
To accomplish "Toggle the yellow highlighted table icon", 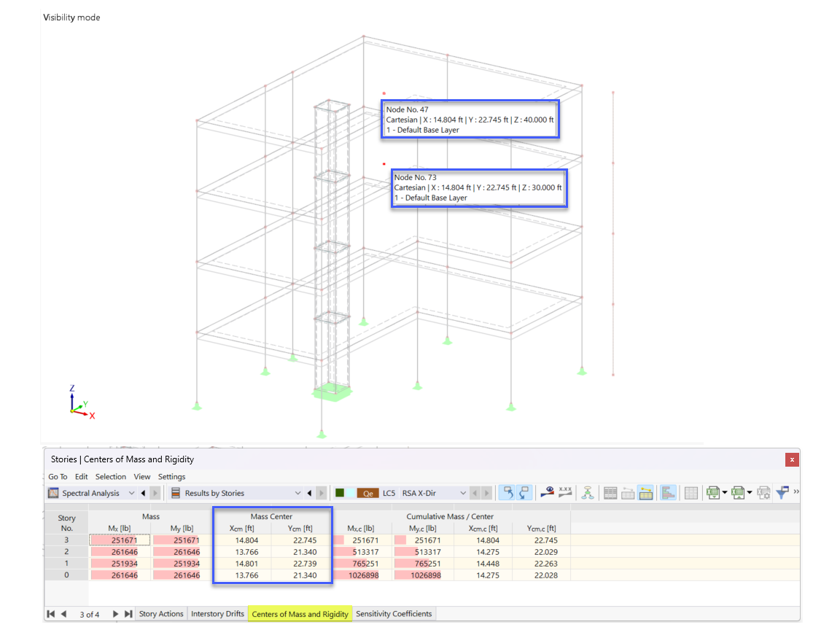I will 646,493.
